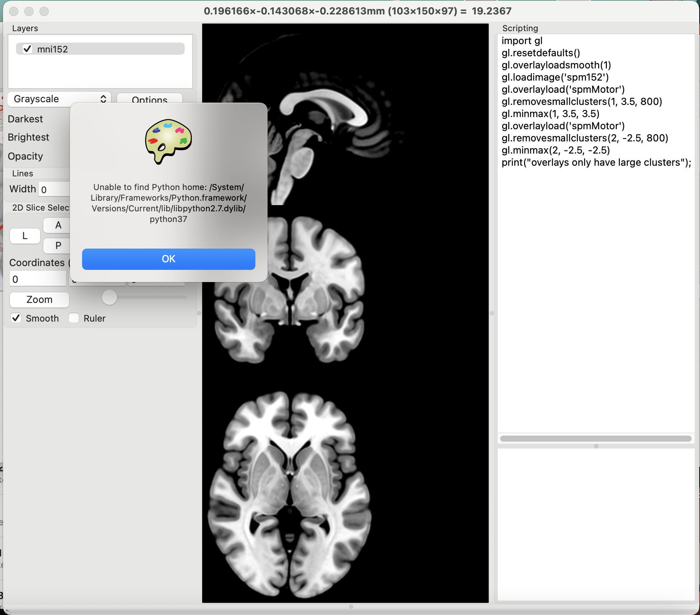Toggle the mni152 layer visibility checkbox
This screenshot has width=700, height=615.
click(27, 49)
